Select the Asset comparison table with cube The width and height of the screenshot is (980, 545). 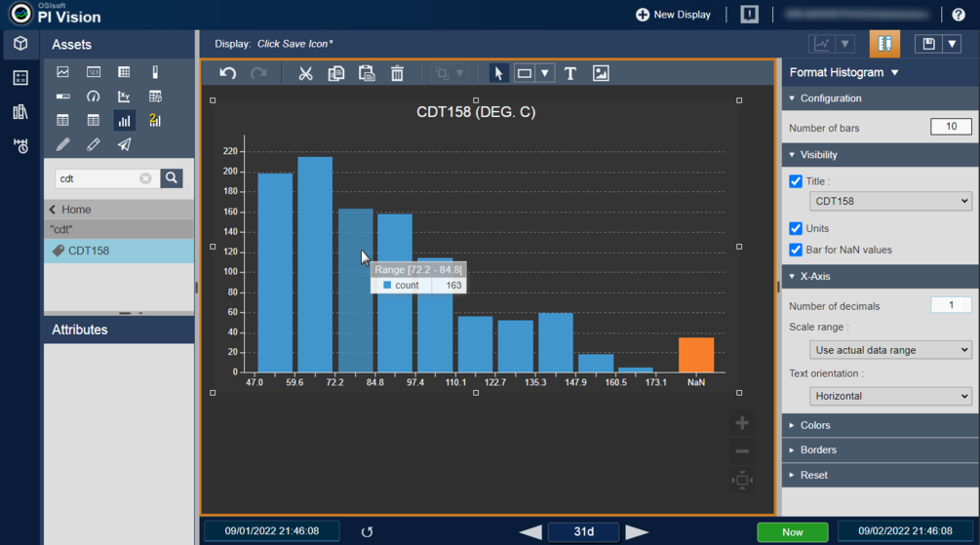point(155,97)
